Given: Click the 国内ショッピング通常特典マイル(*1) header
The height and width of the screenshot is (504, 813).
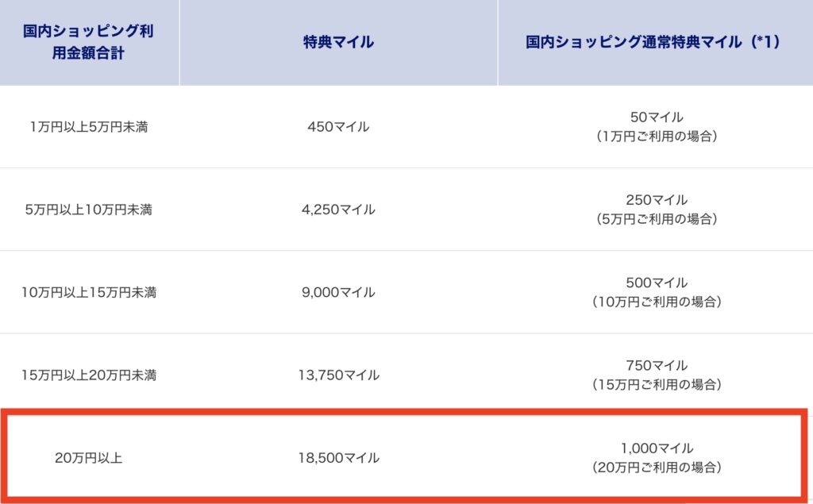Looking at the screenshot, I should pyautogui.click(x=654, y=42).
